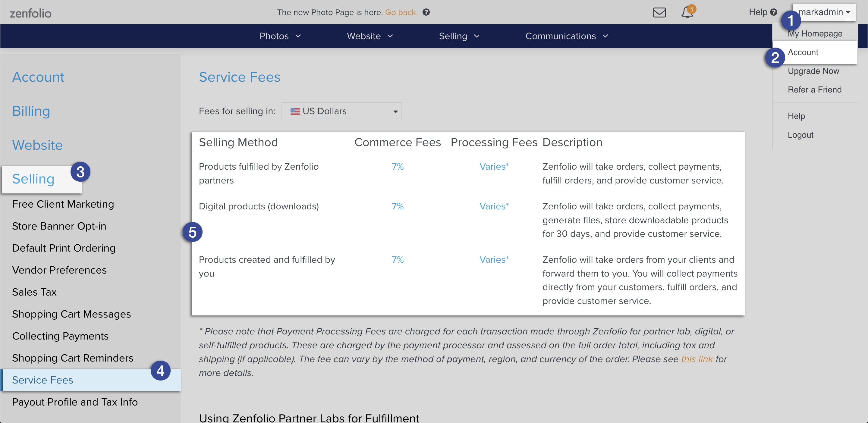Open Vendor Preferences page
The width and height of the screenshot is (868, 423).
pyautogui.click(x=59, y=270)
